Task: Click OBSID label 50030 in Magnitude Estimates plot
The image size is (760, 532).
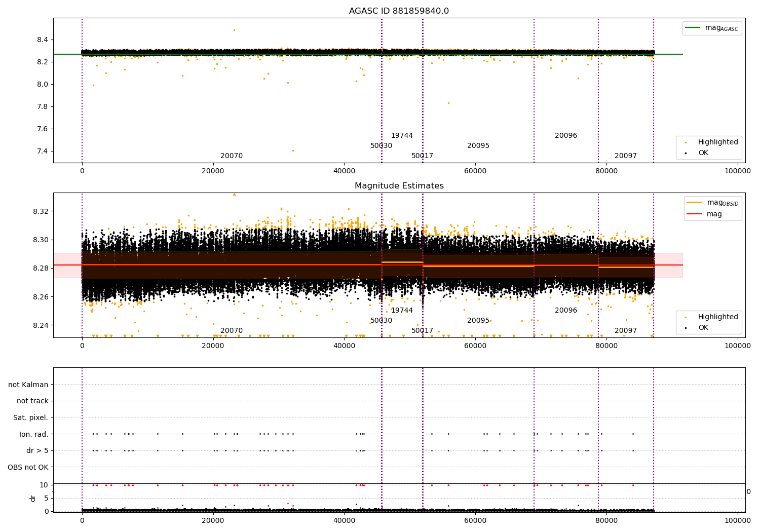Action: point(381,321)
